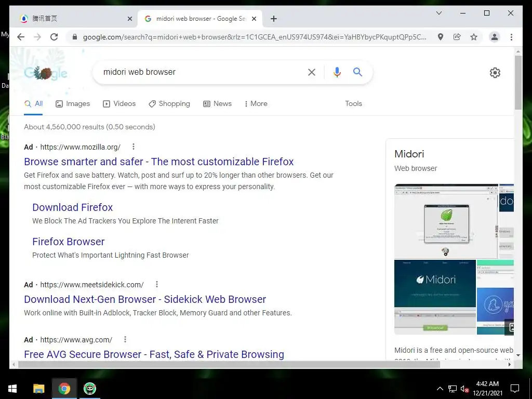This screenshot has height=399, width=532.
Task: Open File Explorer from the taskbar
Action: tap(38, 389)
